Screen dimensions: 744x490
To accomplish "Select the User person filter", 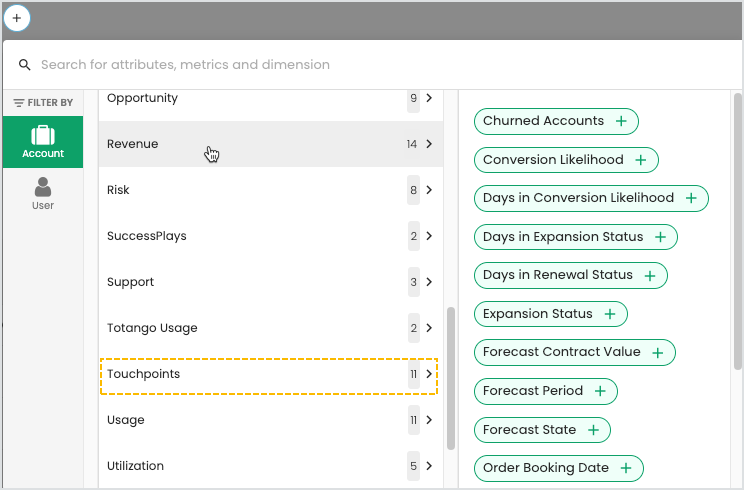I will pyautogui.click(x=43, y=194).
